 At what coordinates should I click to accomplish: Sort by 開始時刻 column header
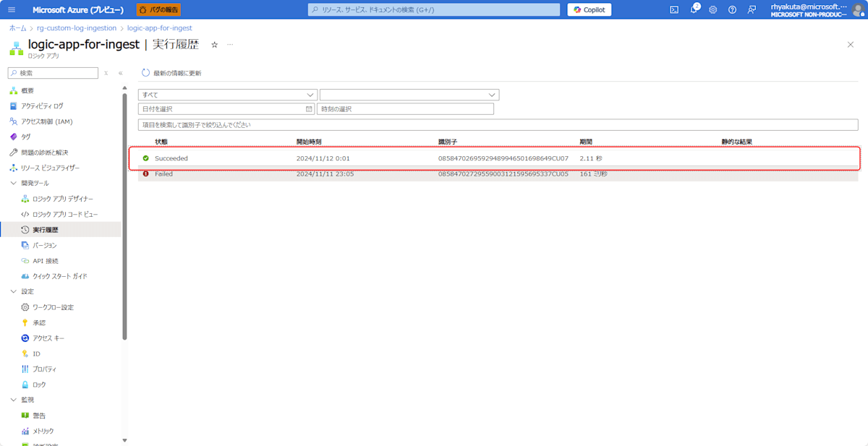tap(309, 142)
